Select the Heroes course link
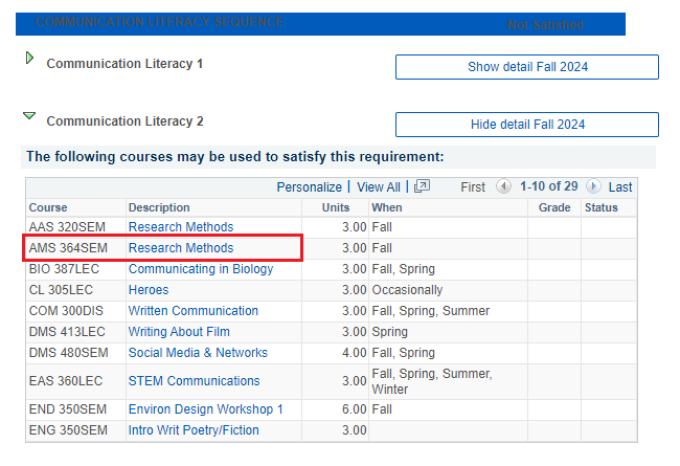 point(148,290)
